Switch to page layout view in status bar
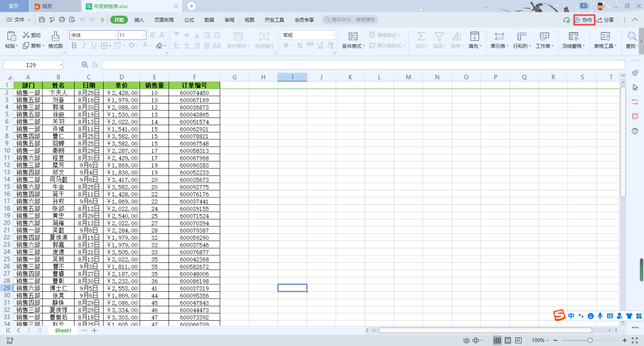Image resolution: width=644 pixels, height=346 pixels. pyautogui.click(x=508, y=341)
